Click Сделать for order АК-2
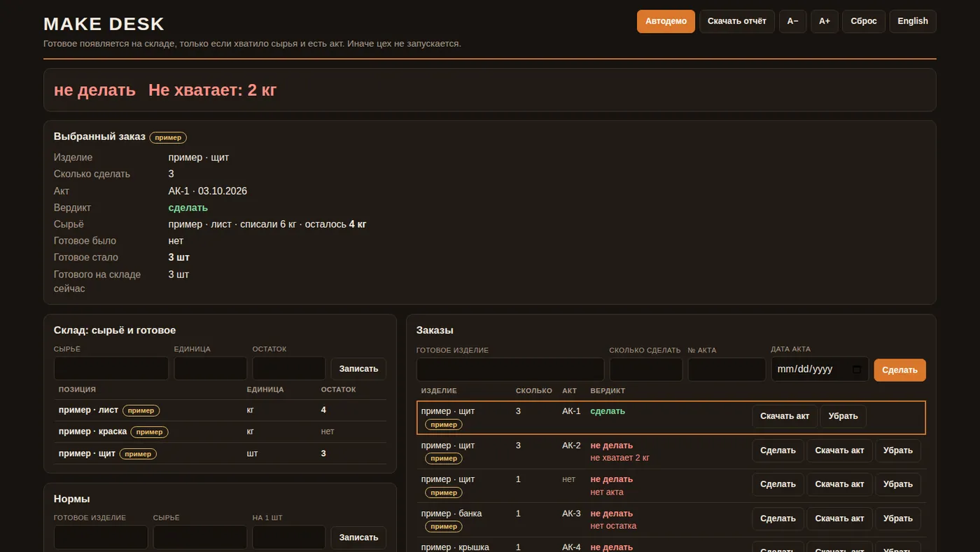This screenshot has width=980, height=552. (778, 450)
